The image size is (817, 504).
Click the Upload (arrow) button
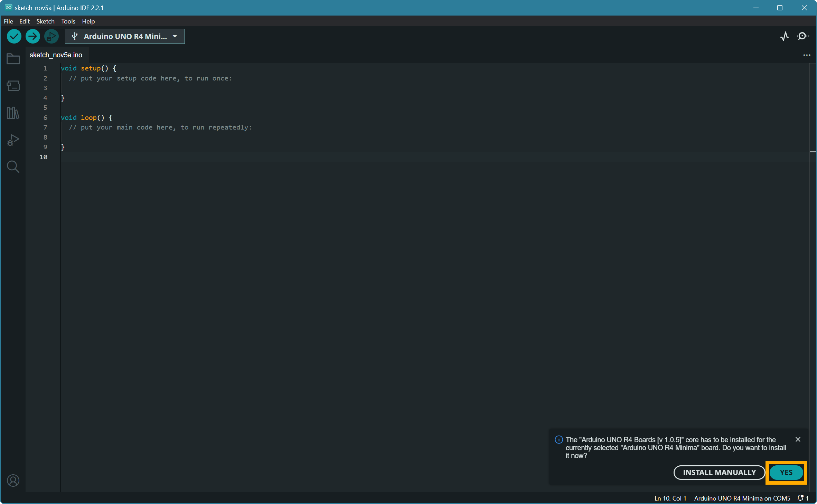tap(33, 36)
